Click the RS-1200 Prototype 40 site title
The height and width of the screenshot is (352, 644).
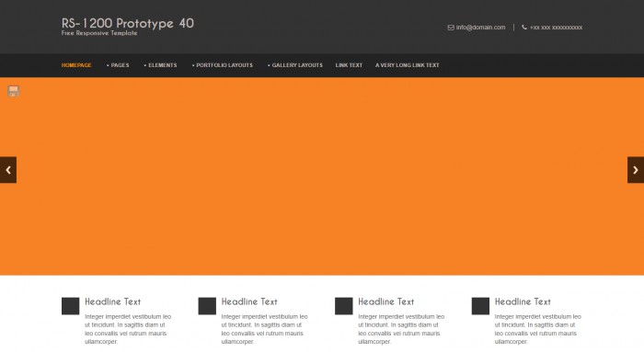(x=128, y=23)
